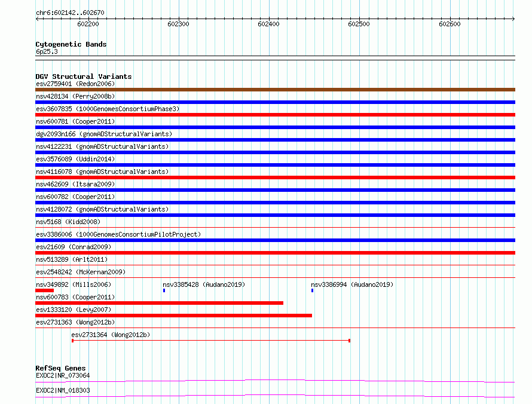Click the red bar under esv21609 (Conrad2009)
The height and width of the screenshot is (404, 532).
point(275,253)
